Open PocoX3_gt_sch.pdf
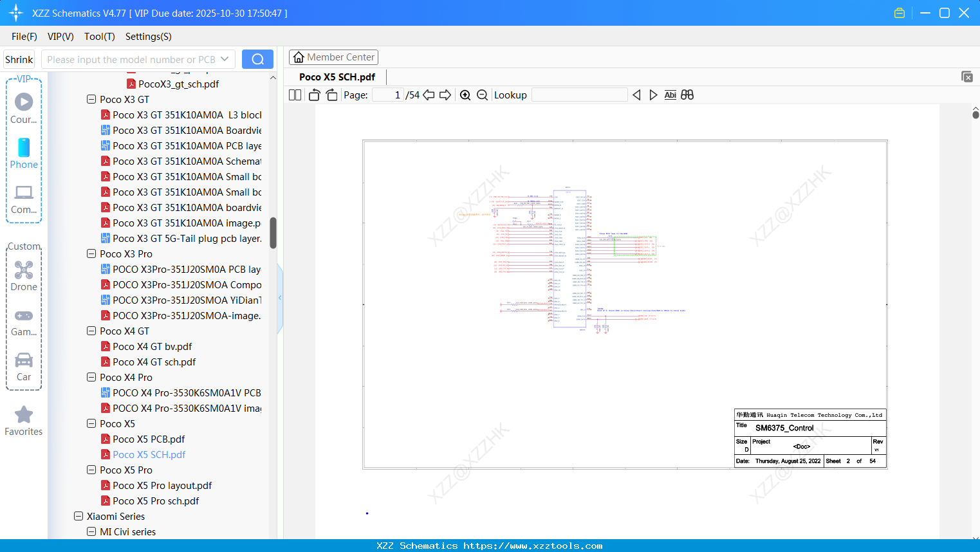The image size is (980, 552). (172, 84)
